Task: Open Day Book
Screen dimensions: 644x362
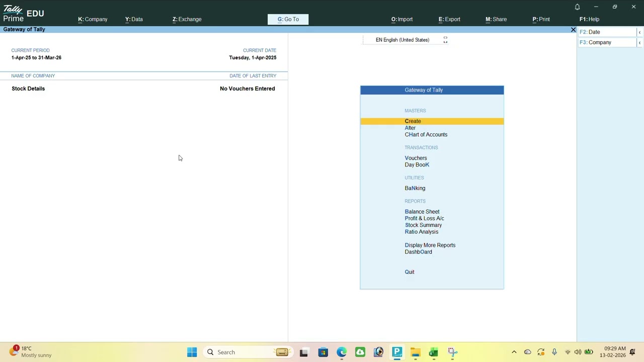Action: coord(417,165)
